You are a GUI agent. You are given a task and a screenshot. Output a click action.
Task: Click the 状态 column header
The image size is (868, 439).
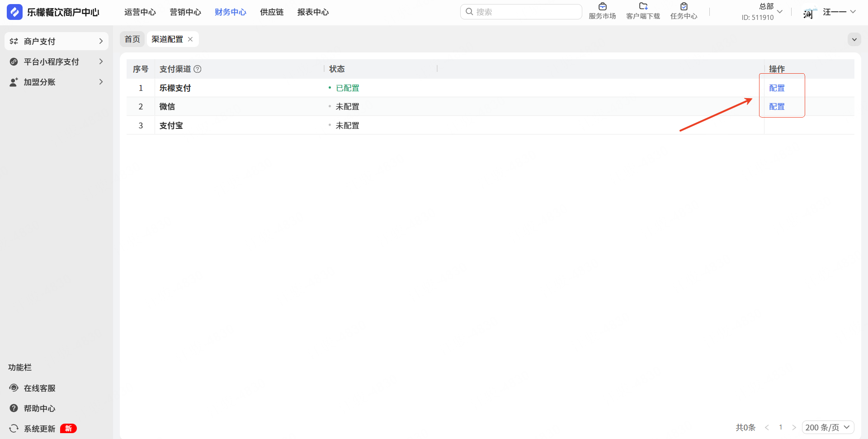(337, 69)
